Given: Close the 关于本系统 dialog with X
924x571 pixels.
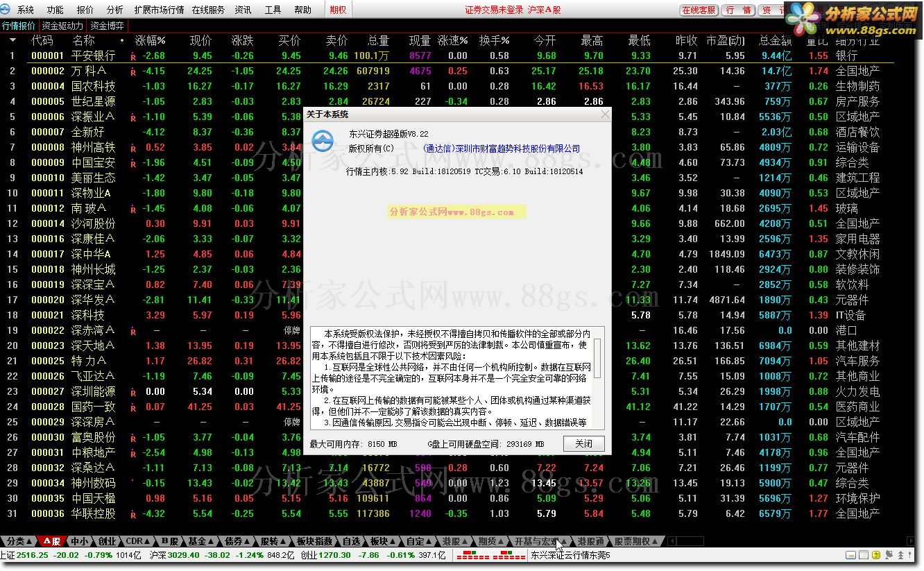Looking at the screenshot, I should [605, 114].
